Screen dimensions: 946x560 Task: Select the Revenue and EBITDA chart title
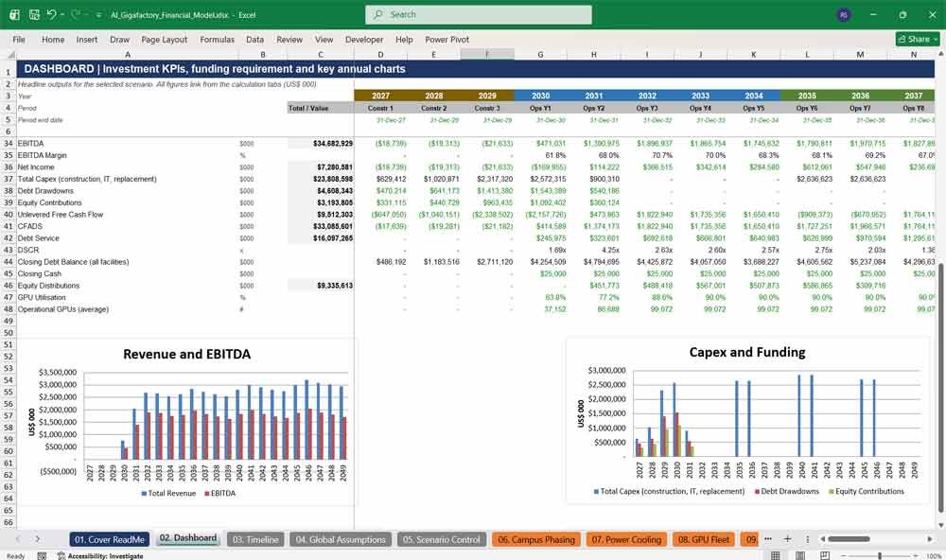point(186,354)
